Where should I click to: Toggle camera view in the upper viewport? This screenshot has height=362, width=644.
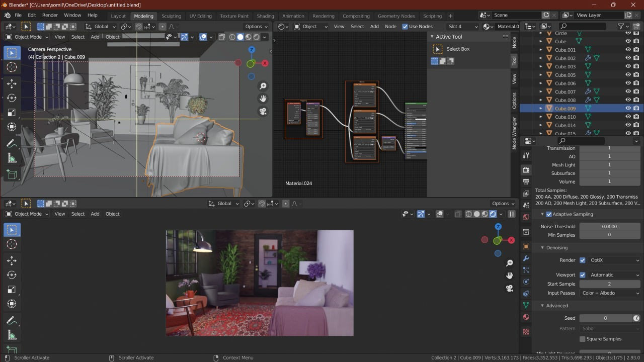[x=263, y=112]
